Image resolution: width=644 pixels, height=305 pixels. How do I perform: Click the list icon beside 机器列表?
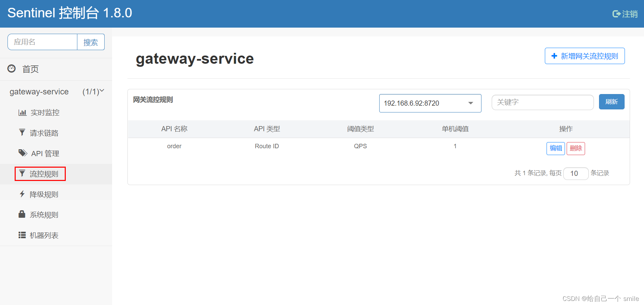pos(22,235)
